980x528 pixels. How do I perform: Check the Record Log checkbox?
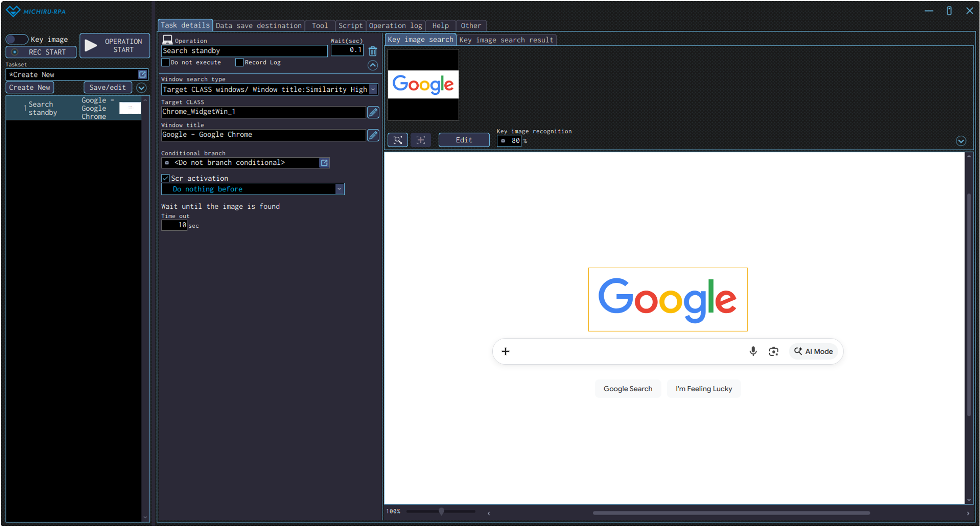tap(239, 62)
